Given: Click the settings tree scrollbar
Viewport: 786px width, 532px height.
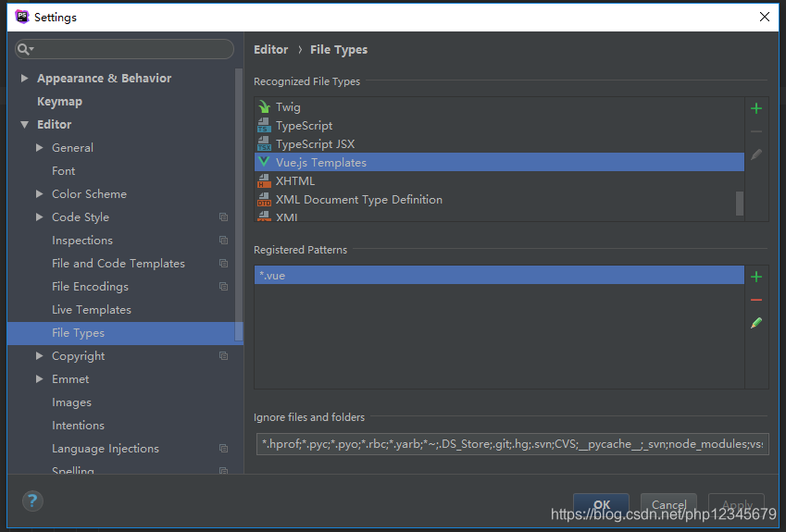Looking at the screenshot, I should 239,205.
